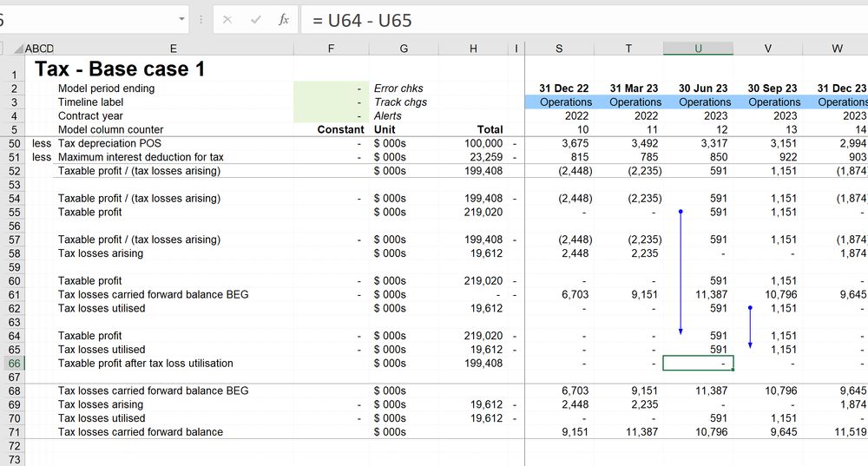Open the Name Box dropdown arrow
Image resolution: width=868 pixels, height=466 pixels.
(x=181, y=19)
